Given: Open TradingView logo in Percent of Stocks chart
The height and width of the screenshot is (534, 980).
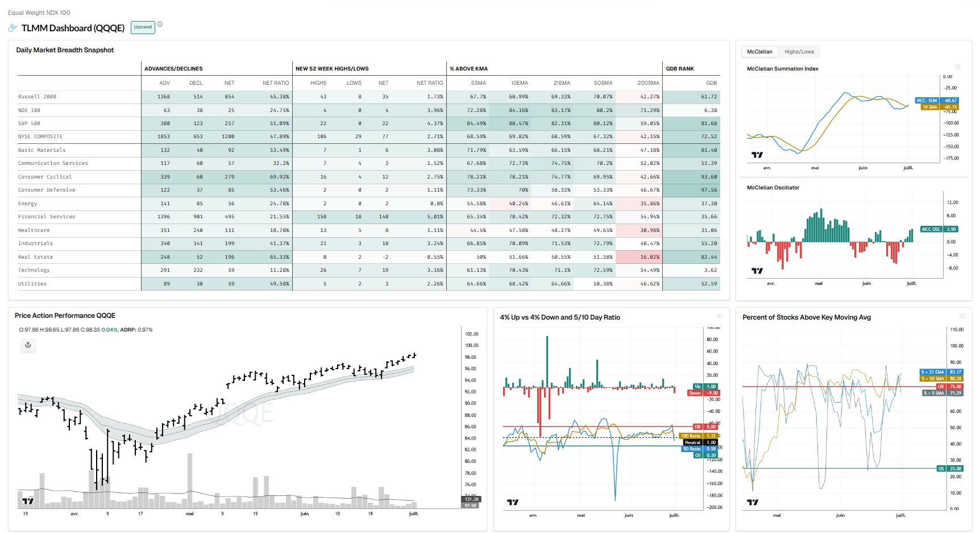Looking at the screenshot, I should click(753, 502).
